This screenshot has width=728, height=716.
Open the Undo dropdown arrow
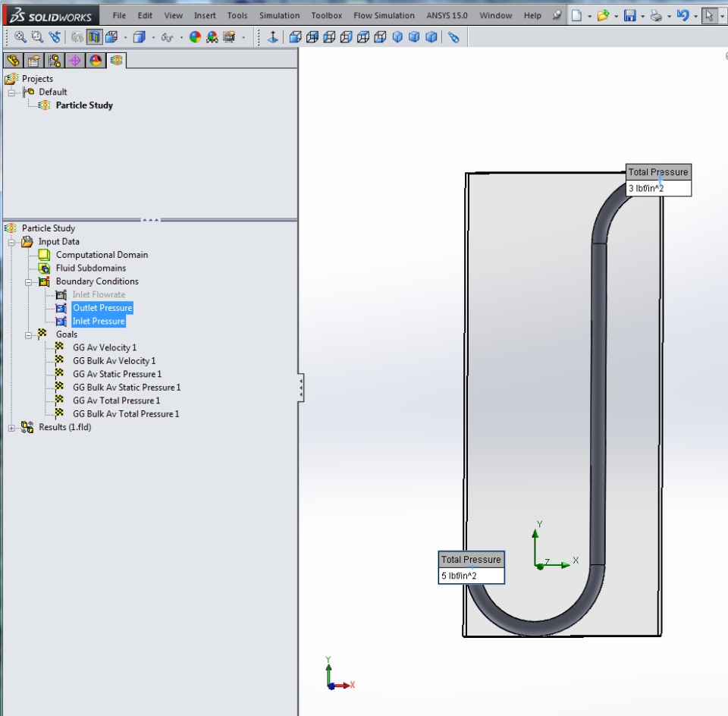coord(695,16)
